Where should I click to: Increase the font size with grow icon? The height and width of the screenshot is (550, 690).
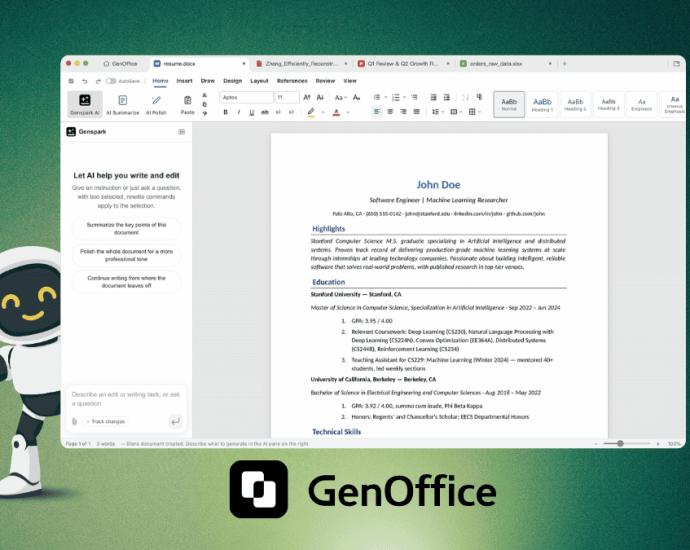(x=307, y=97)
